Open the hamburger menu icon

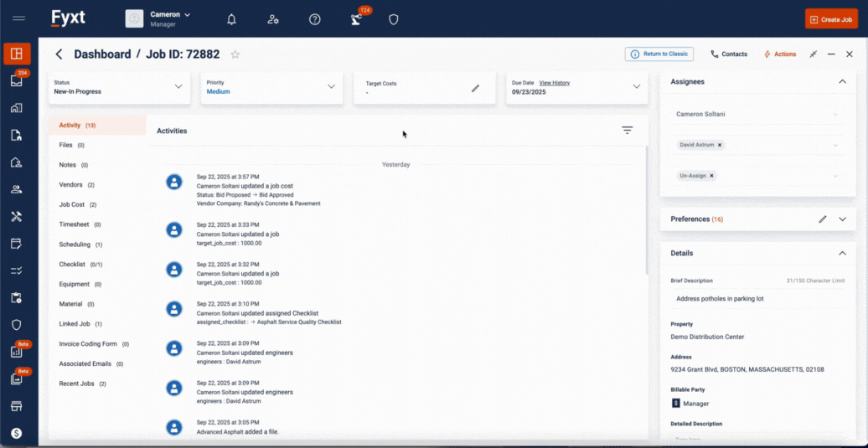tap(18, 18)
